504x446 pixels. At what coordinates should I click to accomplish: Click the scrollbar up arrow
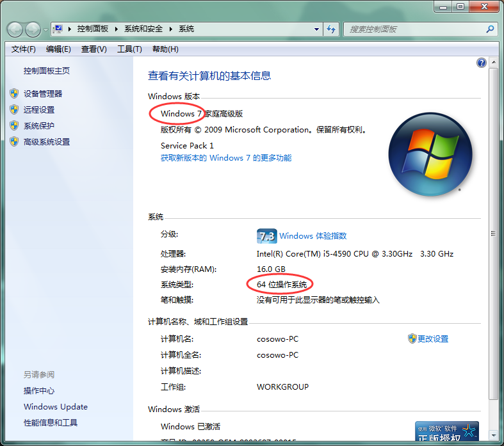[494, 62]
